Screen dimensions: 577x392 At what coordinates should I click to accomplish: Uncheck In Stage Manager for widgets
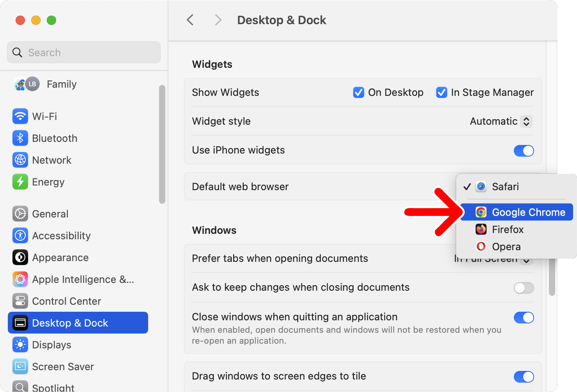pos(441,92)
